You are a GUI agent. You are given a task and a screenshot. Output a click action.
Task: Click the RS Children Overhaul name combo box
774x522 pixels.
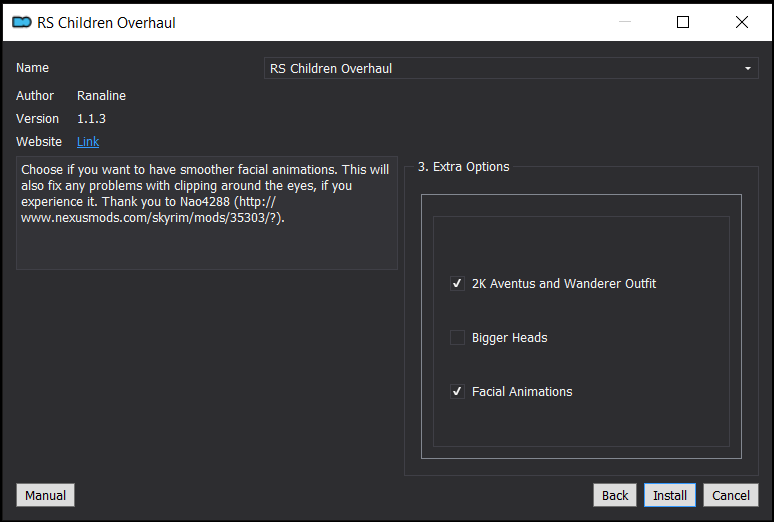(511, 69)
